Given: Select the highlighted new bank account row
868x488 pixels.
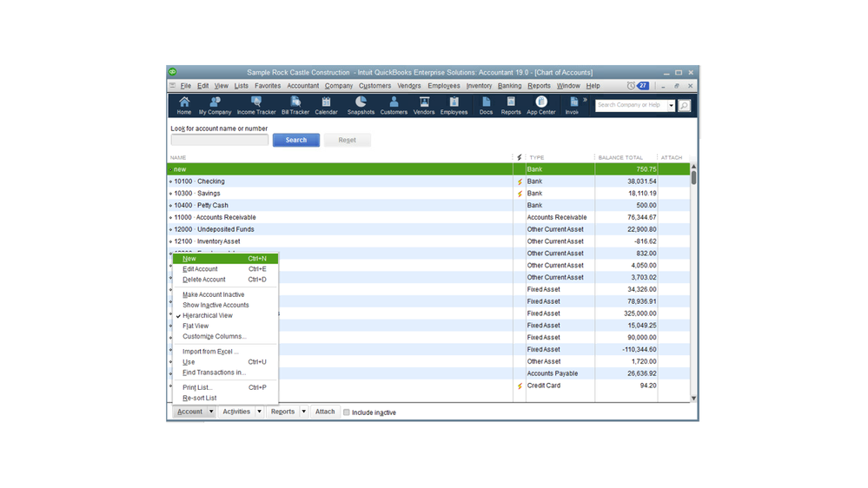Looking at the screenshot, I should pyautogui.click(x=428, y=169).
